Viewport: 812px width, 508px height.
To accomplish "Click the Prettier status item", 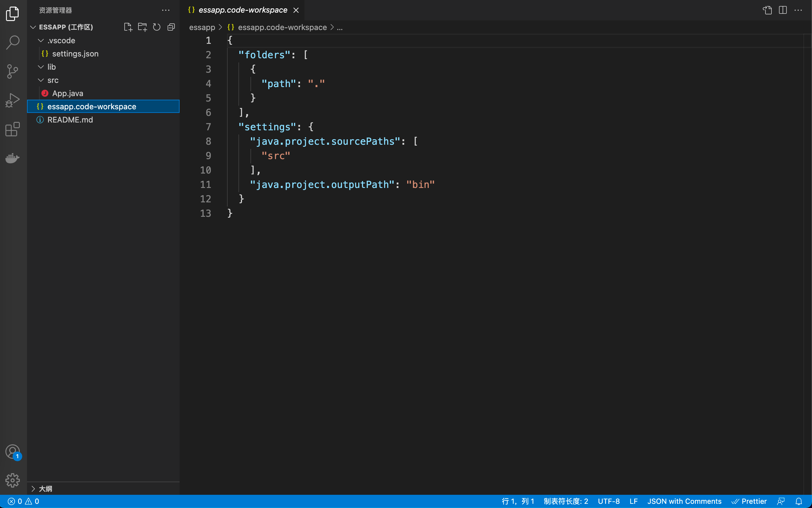I will tap(749, 501).
